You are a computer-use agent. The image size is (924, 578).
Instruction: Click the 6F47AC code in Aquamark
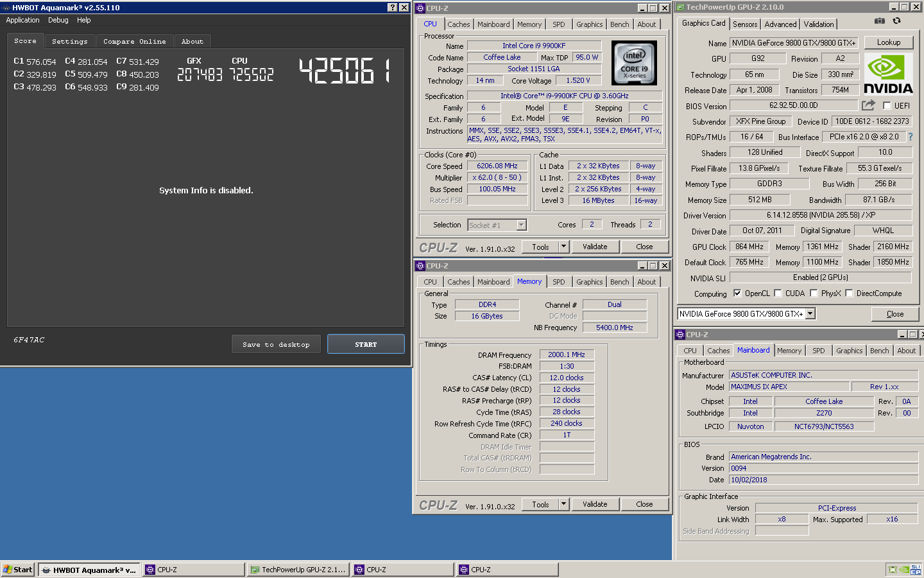click(x=29, y=340)
